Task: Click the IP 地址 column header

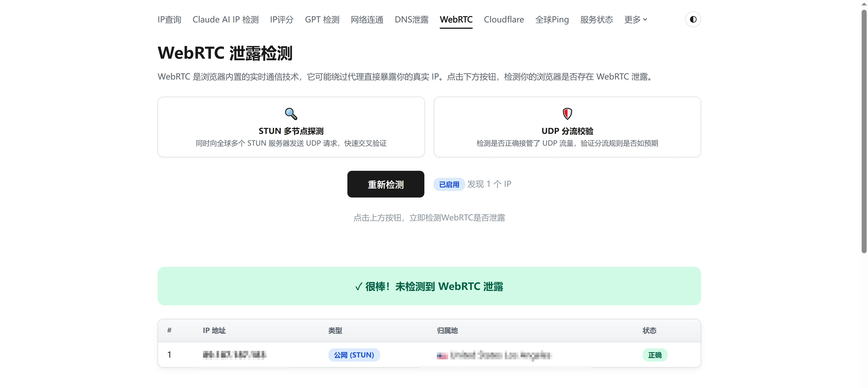Action: pyautogui.click(x=214, y=330)
